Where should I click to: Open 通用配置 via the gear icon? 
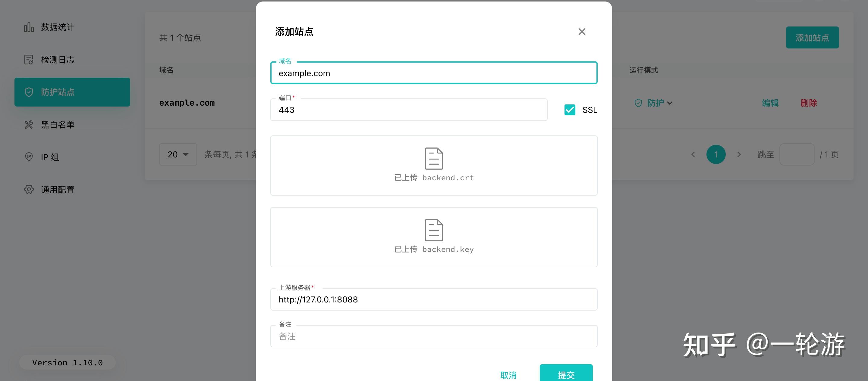(29, 190)
